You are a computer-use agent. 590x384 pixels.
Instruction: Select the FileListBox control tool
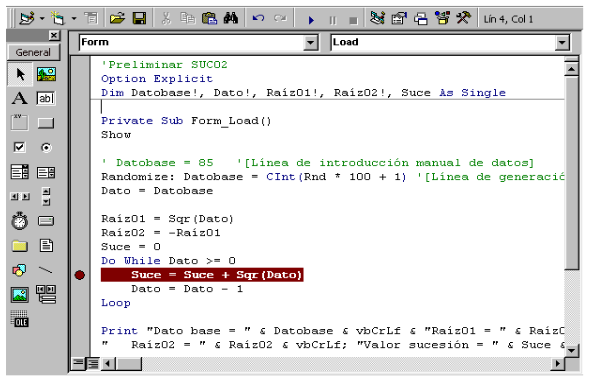pyautogui.click(x=46, y=246)
